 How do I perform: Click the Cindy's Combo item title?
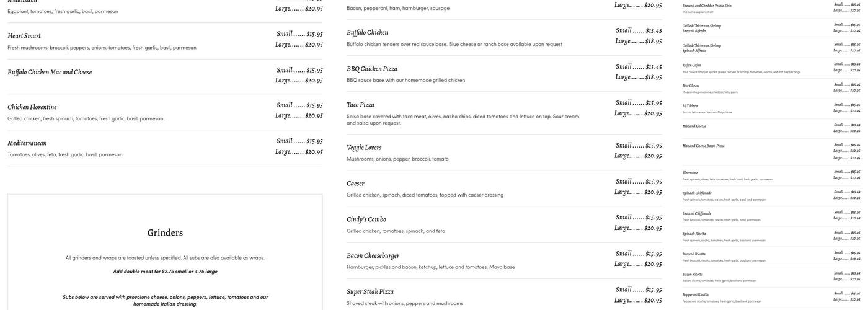[x=366, y=219]
